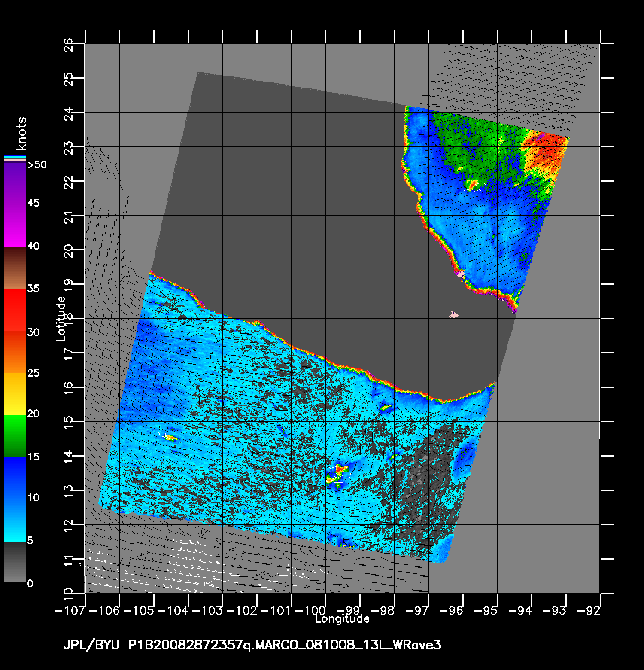
Task: Click the '-92' longitude tick label
Action: pyautogui.click(x=589, y=610)
